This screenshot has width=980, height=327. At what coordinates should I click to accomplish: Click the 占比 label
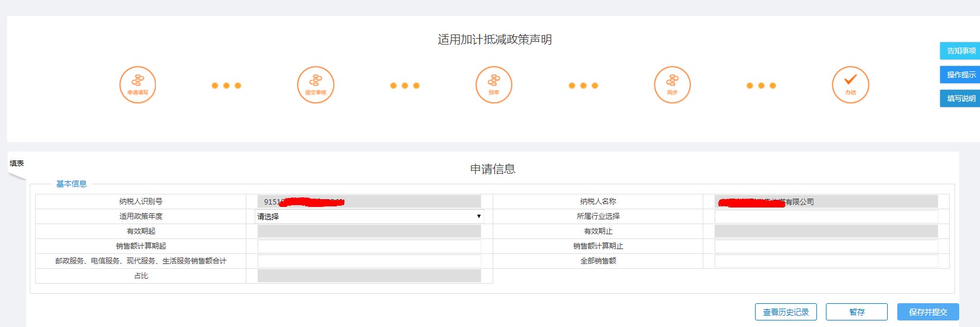[x=141, y=276]
